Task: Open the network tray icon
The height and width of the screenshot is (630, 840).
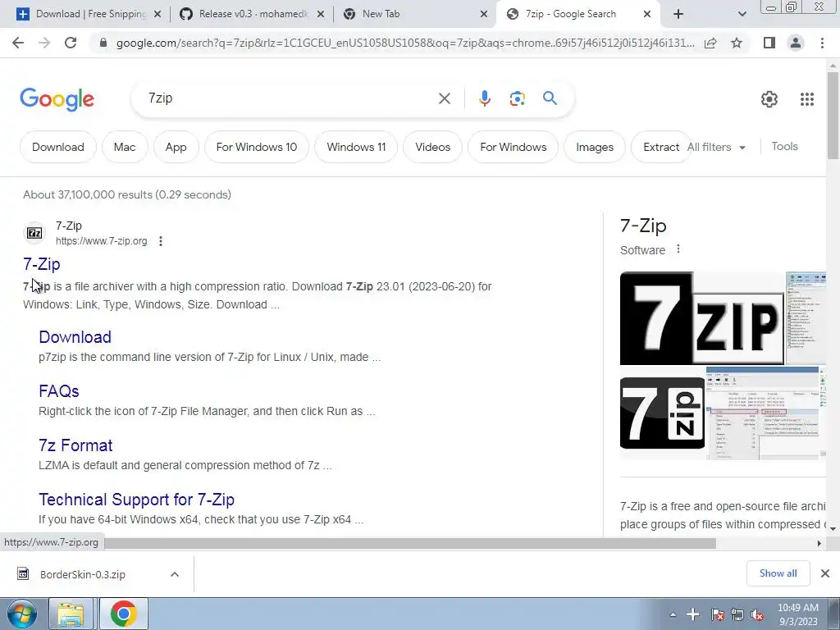Action: point(737,615)
